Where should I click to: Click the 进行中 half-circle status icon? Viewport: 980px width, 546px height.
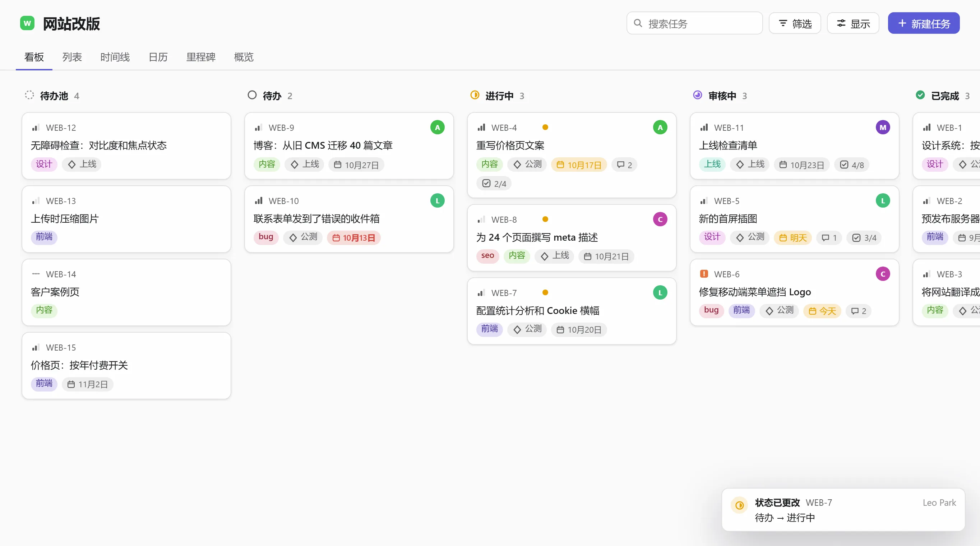click(475, 95)
